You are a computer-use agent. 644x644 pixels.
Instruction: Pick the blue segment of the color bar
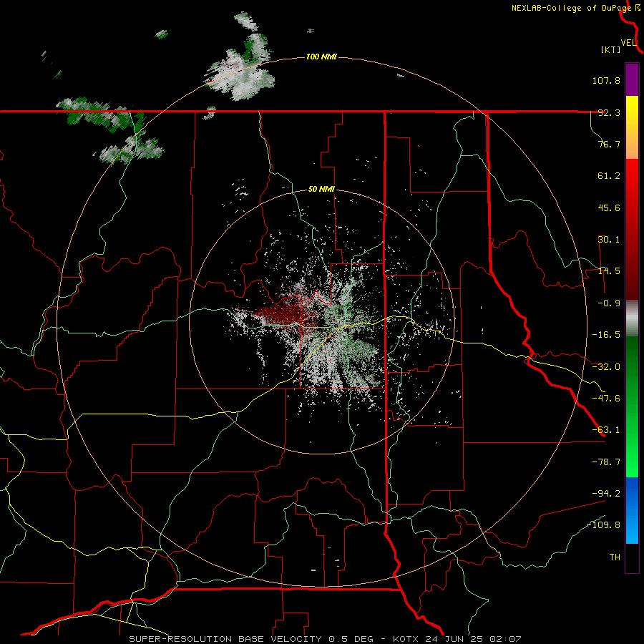pos(632,510)
